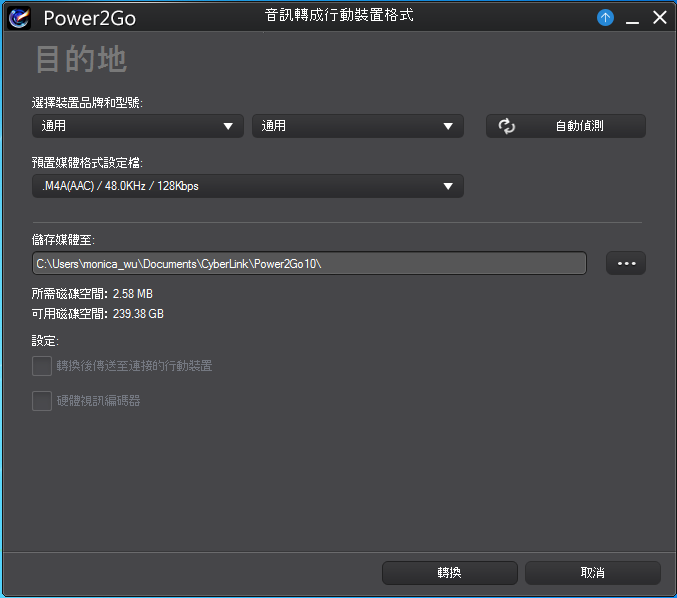Click the save path input field
Image resolution: width=677 pixels, height=598 pixels.
[x=309, y=263]
